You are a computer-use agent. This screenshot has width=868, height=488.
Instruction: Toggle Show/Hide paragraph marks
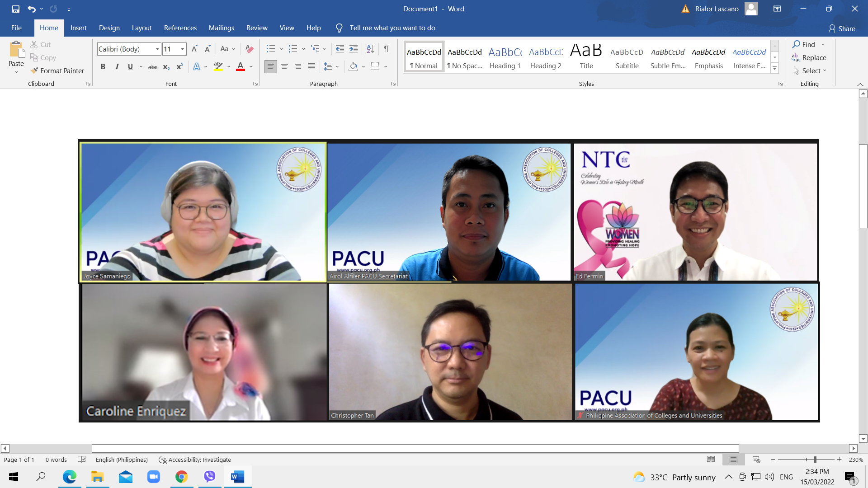387,49
